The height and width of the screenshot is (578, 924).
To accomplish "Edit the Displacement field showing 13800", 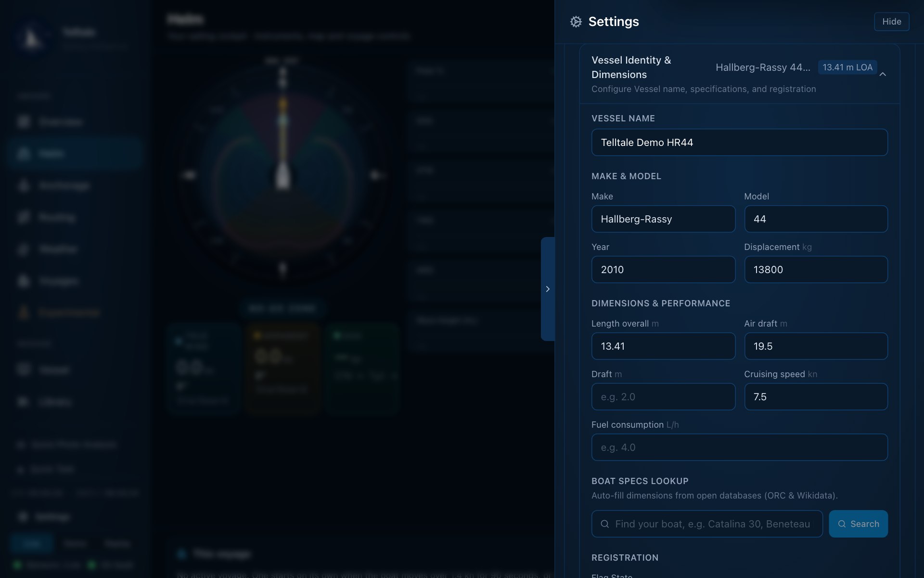I will (816, 269).
